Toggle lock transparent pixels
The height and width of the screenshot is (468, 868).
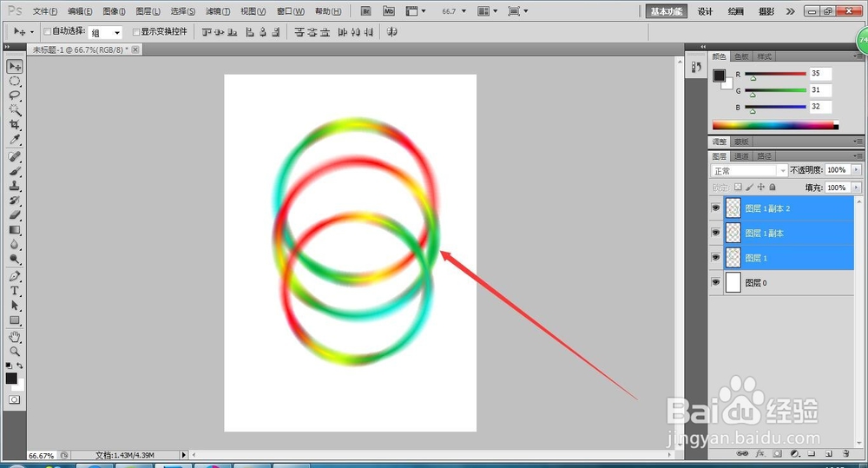click(x=738, y=188)
